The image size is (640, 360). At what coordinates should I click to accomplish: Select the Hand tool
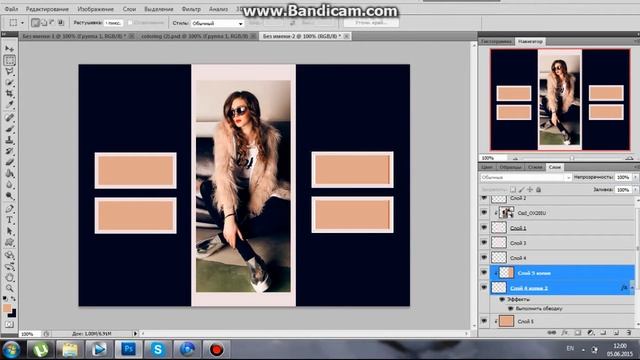pos(9,278)
